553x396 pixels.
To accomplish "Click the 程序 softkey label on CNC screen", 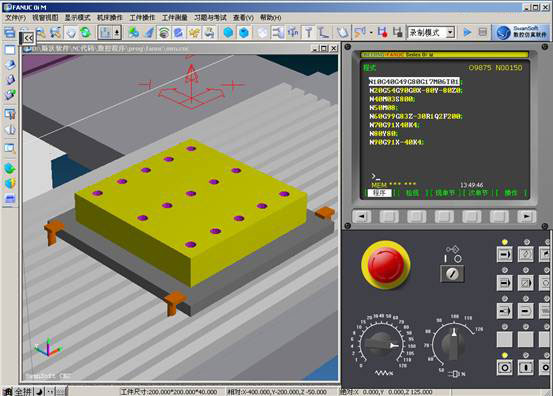I will pos(379,193).
